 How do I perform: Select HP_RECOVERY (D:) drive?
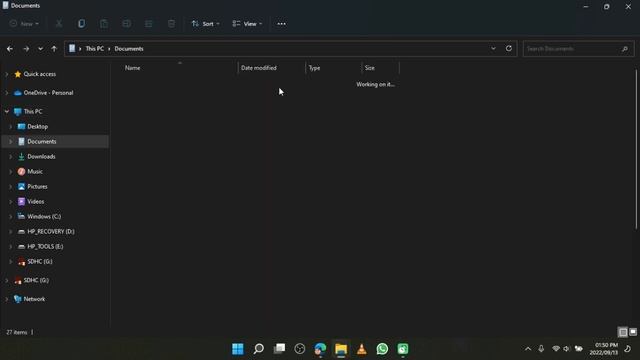tap(51, 231)
